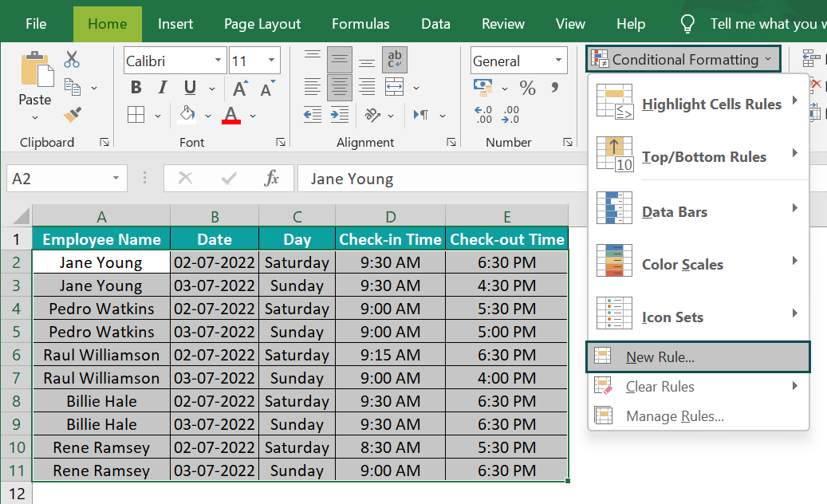Choose New Rule from the menu
The height and width of the screenshot is (504, 827).
coord(698,357)
